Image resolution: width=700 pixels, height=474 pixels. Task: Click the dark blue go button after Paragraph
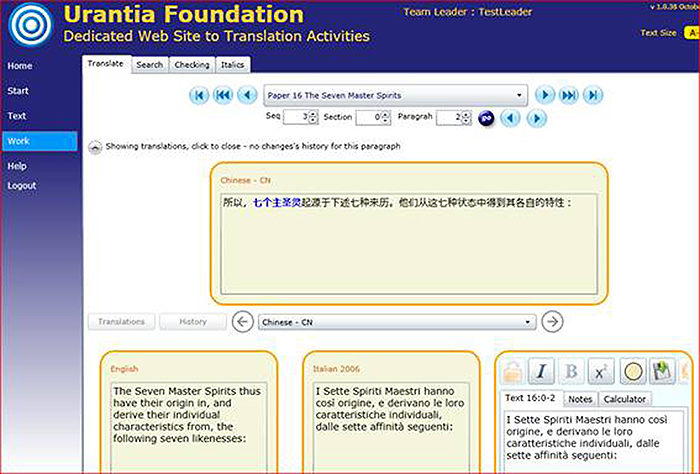pyautogui.click(x=486, y=118)
